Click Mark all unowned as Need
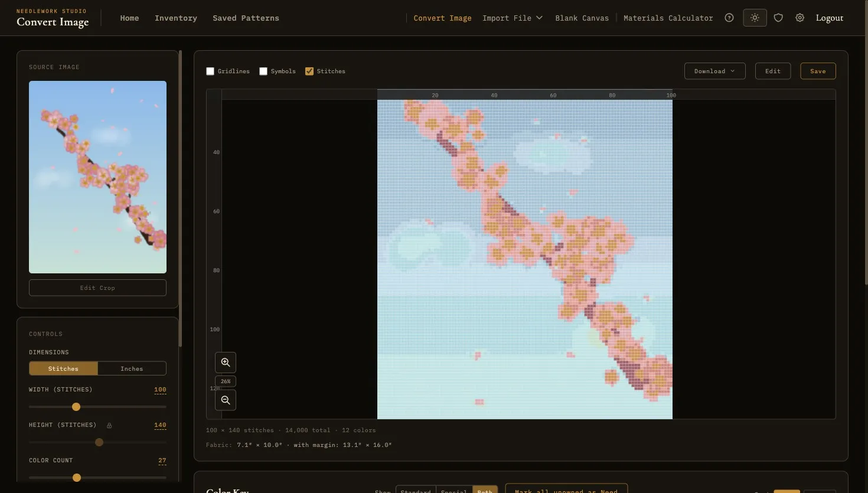Screen dimensions: 868x493 point(566,491)
